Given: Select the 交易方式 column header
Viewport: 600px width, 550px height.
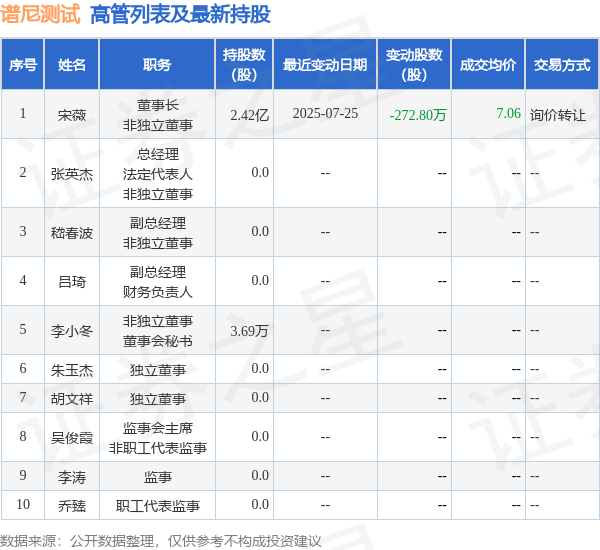Looking at the screenshot, I should pos(562,64).
